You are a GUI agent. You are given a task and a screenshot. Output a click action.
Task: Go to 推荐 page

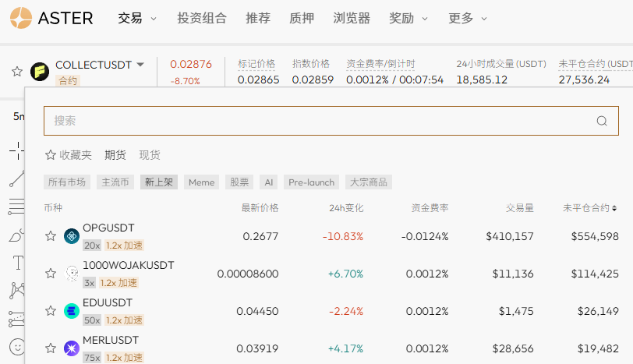[258, 18]
